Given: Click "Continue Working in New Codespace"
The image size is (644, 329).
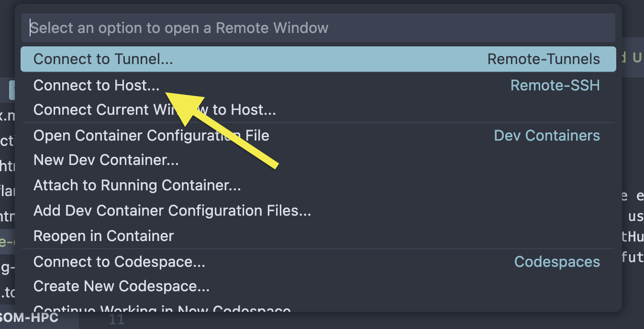Looking at the screenshot, I should coord(161,310).
